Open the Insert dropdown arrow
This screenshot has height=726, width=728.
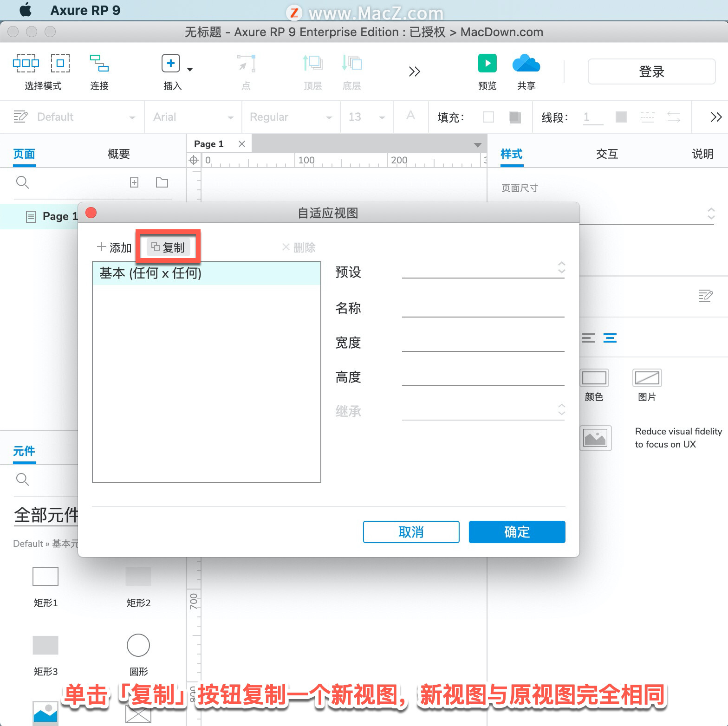[190, 70]
